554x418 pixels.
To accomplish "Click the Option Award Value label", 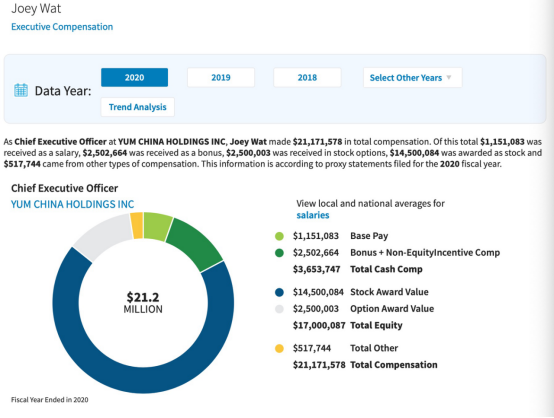I will (x=392, y=309).
